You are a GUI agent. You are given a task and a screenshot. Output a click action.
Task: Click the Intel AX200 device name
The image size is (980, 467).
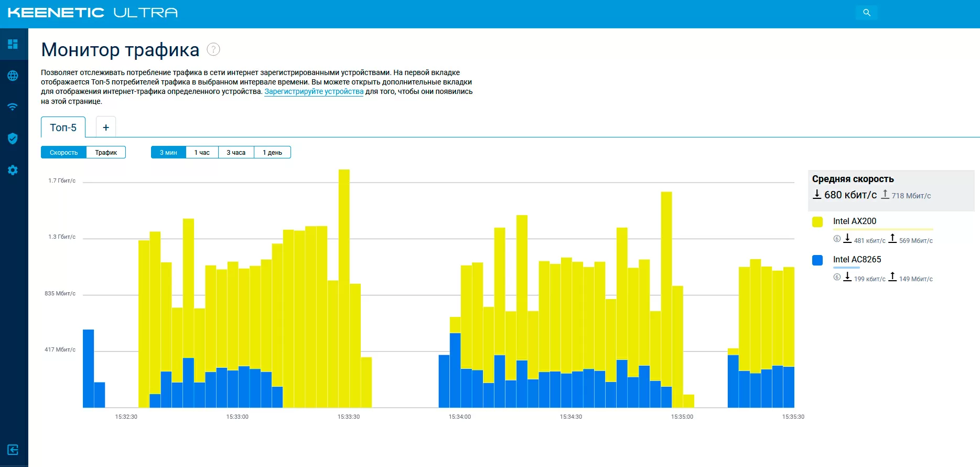(x=854, y=221)
